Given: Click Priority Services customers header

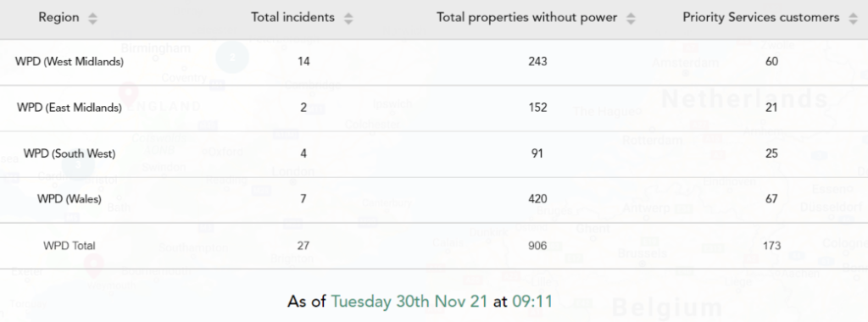Looking at the screenshot, I should click(x=760, y=18).
